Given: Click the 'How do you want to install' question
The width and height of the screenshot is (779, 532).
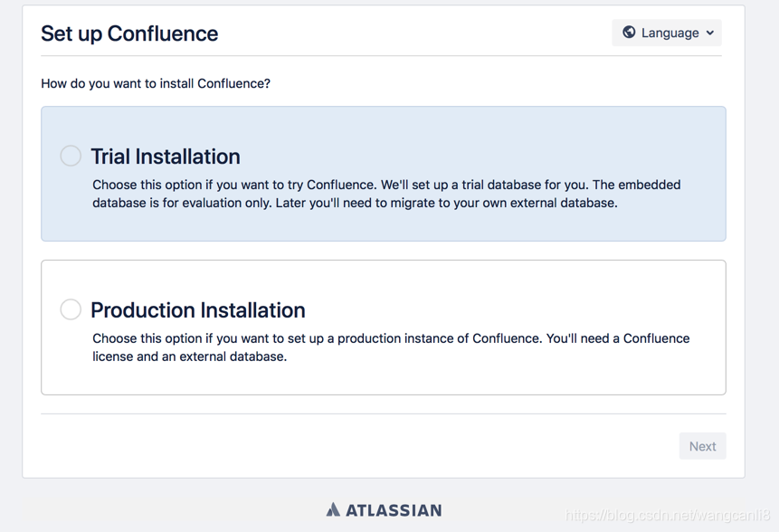Looking at the screenshot, I should tap(156, 83).
